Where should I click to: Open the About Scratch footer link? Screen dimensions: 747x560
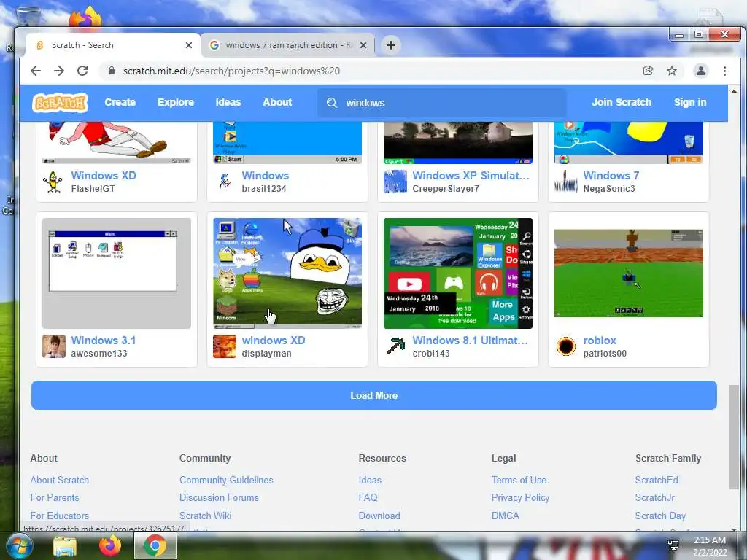click(60, 480)
